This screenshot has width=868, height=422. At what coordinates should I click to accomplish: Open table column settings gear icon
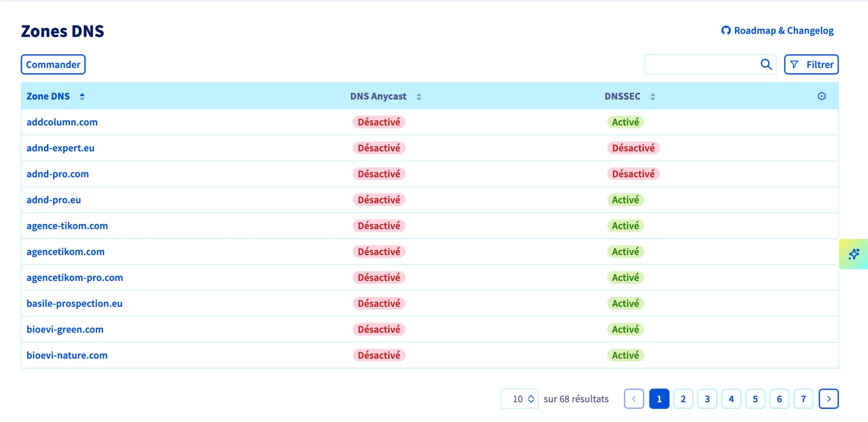822,96
